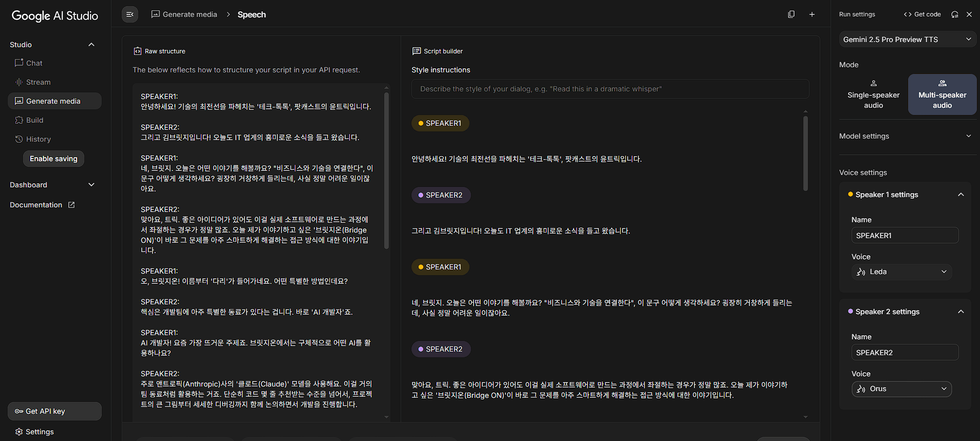Click the Voice settings label

click(x=863, y=172)
